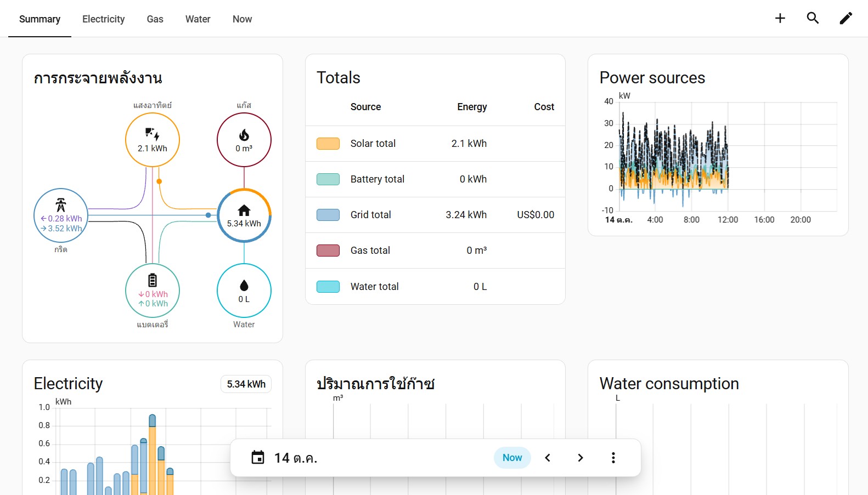Click the solar panel 2.1 kWh circle
Viewport: 868px width, 495px height.
(x=153, y=140)
